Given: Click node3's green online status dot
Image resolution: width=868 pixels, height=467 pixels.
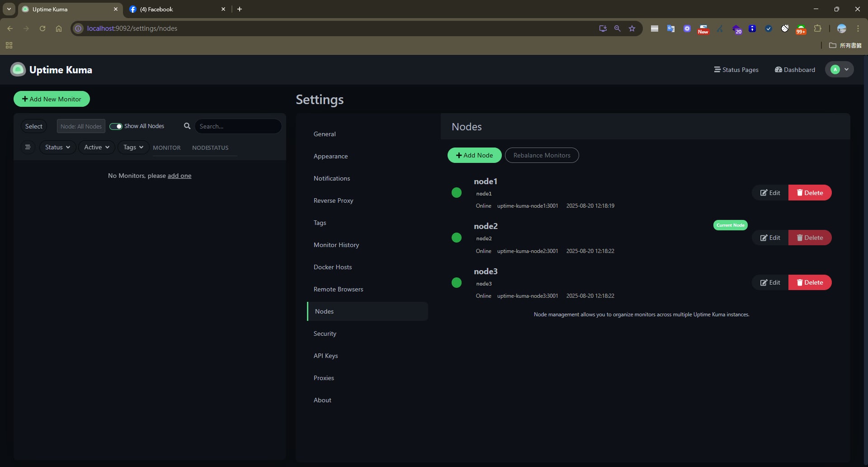Looking at the screenshot, I should click(x=457, y=283).
